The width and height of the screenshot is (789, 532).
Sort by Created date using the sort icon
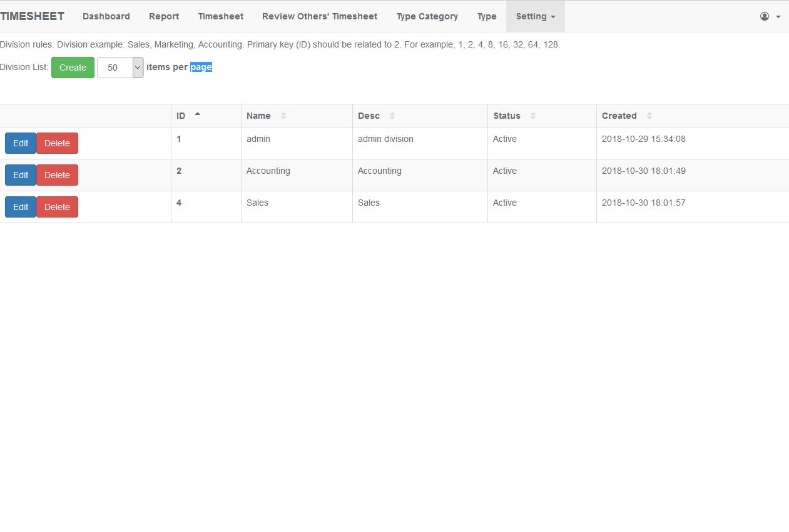pos(649,116)
